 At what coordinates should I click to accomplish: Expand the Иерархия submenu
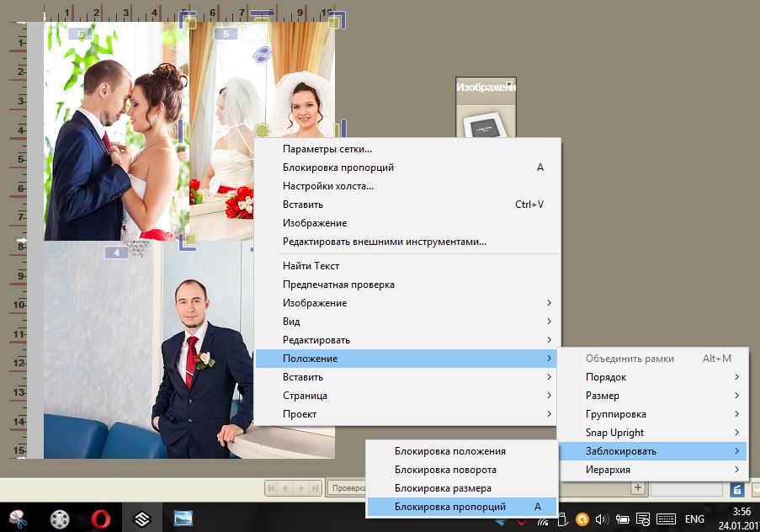point(653,470)
